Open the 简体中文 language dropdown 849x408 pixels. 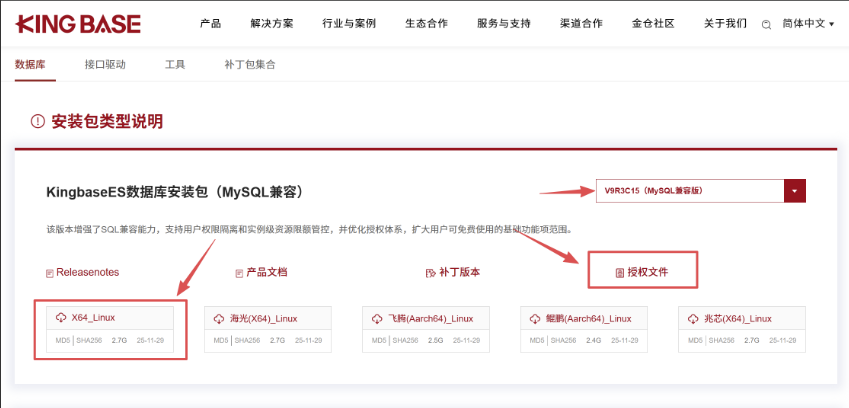click(808, 24)
